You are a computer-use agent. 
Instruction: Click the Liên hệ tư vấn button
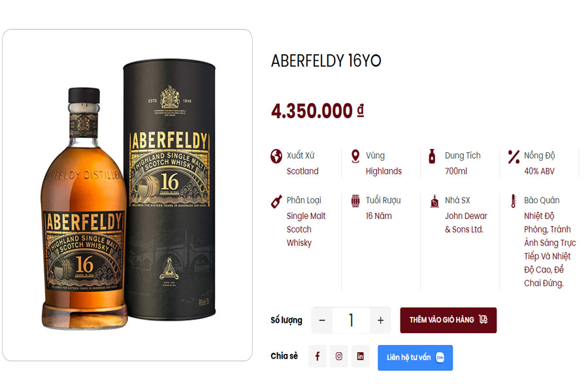[415, 357]
